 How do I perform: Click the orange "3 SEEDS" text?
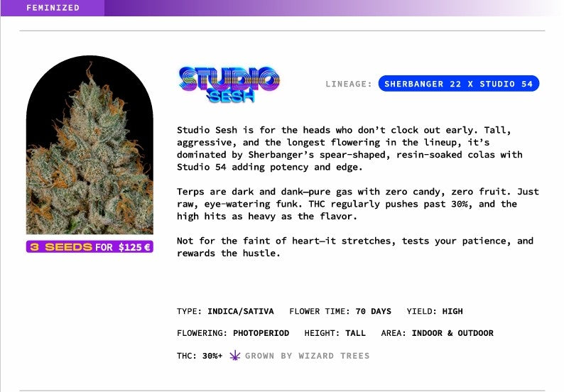point(61,247)
